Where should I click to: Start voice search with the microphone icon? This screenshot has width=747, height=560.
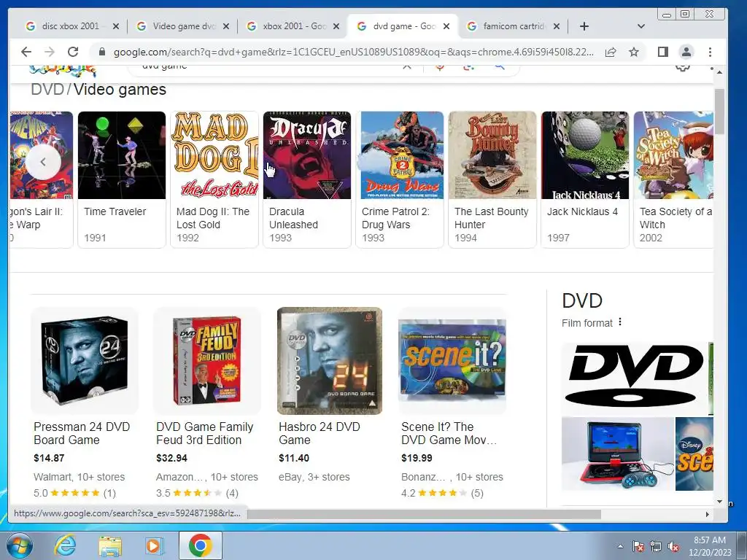(440, 66)
